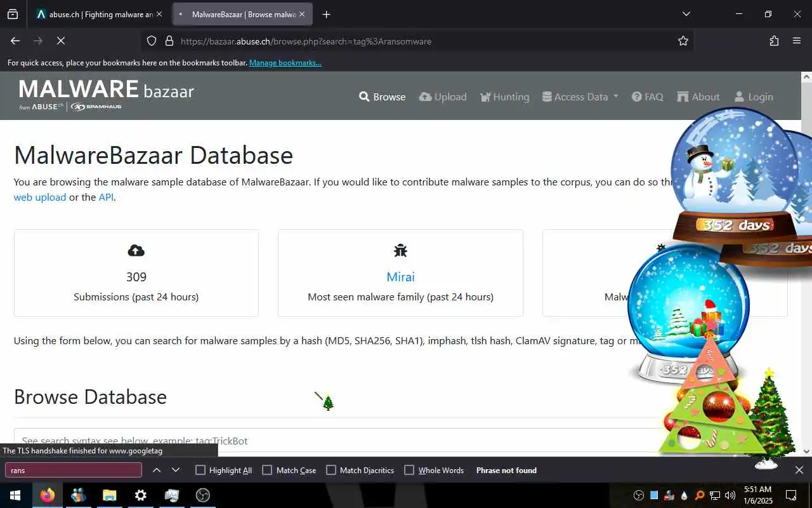Close the find bar
Image resolution: width=812 pixels, height=508 pixels.
pos(799,470)
